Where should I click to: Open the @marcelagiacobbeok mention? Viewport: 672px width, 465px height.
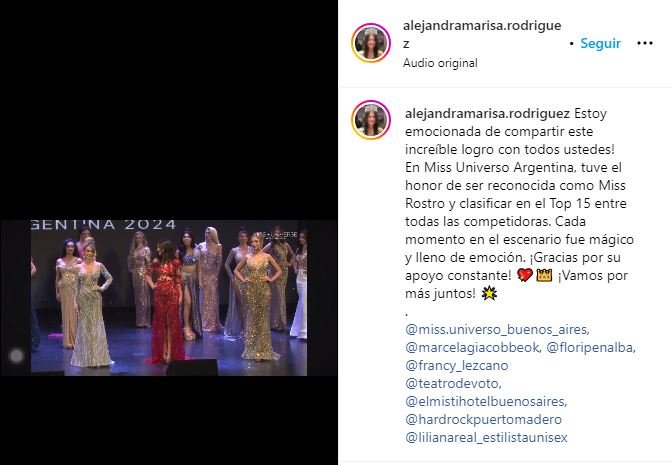point(473,348)
